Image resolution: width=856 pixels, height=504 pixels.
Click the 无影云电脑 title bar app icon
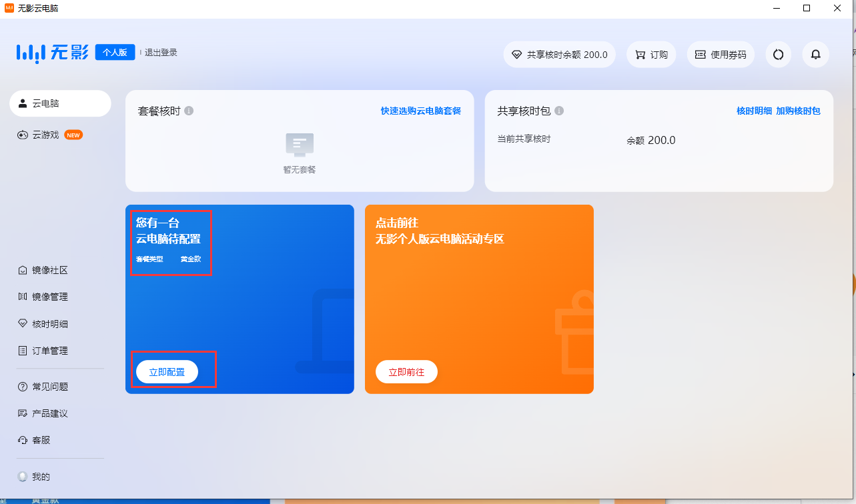[9, 8]
